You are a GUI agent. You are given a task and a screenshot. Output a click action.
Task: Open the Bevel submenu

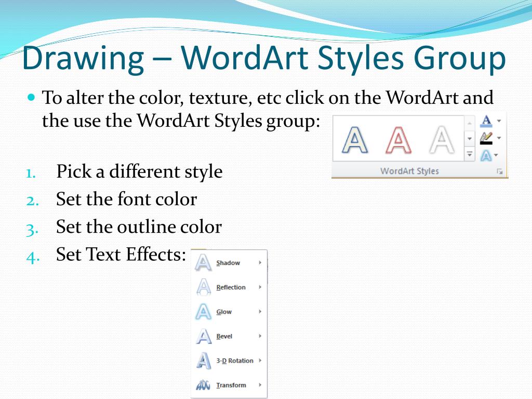click(x=229, y=336)
